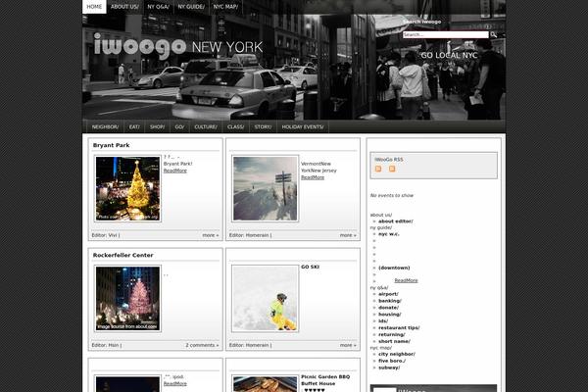Click the No events to show text
This screenshot has height=392, width=588.
(x=392, y=195)
